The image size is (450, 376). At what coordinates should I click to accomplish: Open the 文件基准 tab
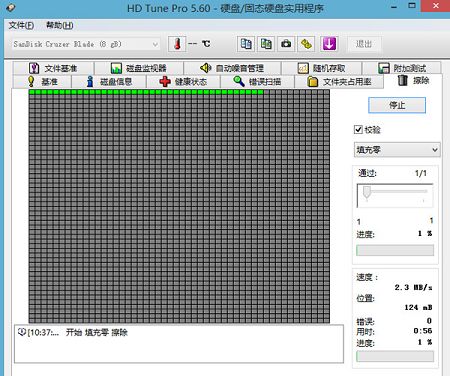[x=53, y=68]
